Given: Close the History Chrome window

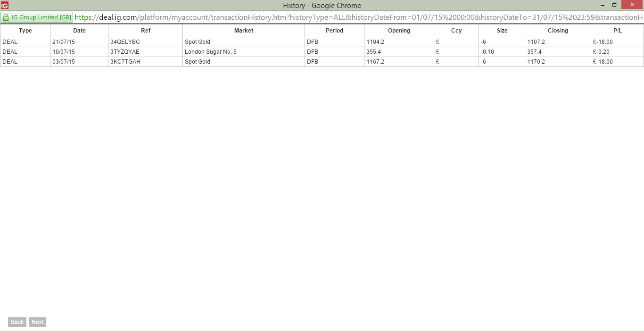Looking at the screenshot, I should pyautogui.click(x=632, y=5).
